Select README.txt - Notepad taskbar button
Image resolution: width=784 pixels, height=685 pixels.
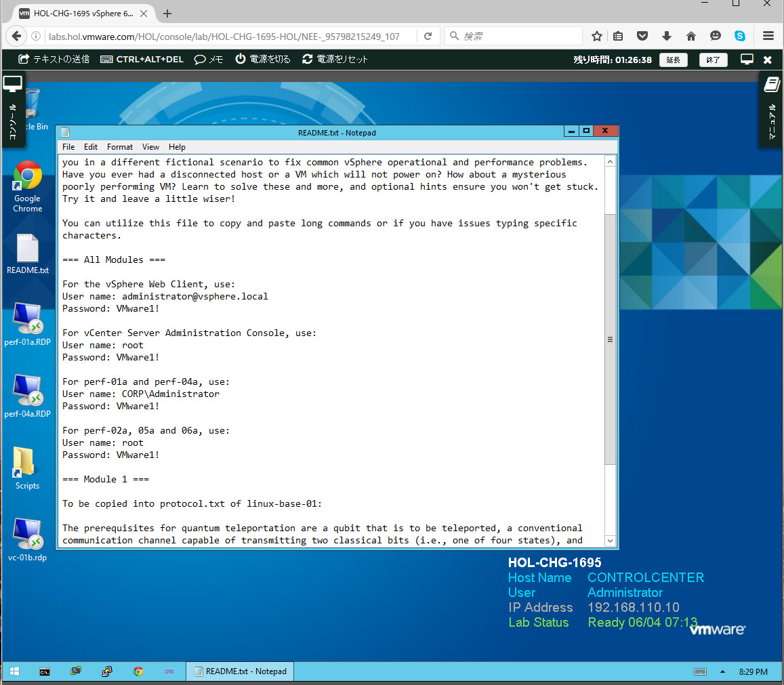click(x=240, y=671)
